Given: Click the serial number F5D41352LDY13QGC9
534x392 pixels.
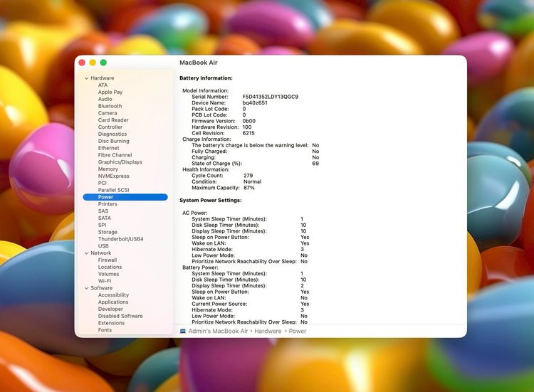Looking at the screenshot, I should click(271, 97).
